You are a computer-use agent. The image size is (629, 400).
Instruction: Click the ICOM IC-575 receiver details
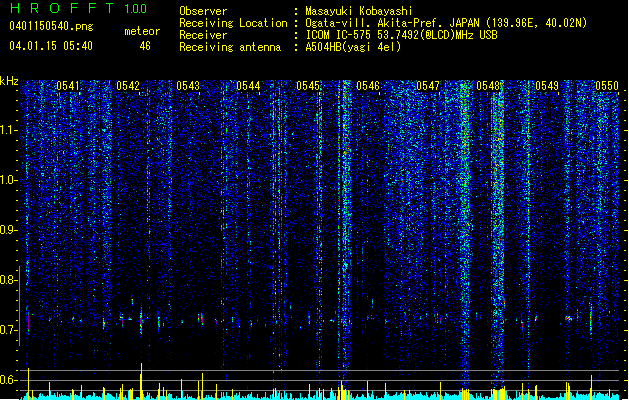402,35
